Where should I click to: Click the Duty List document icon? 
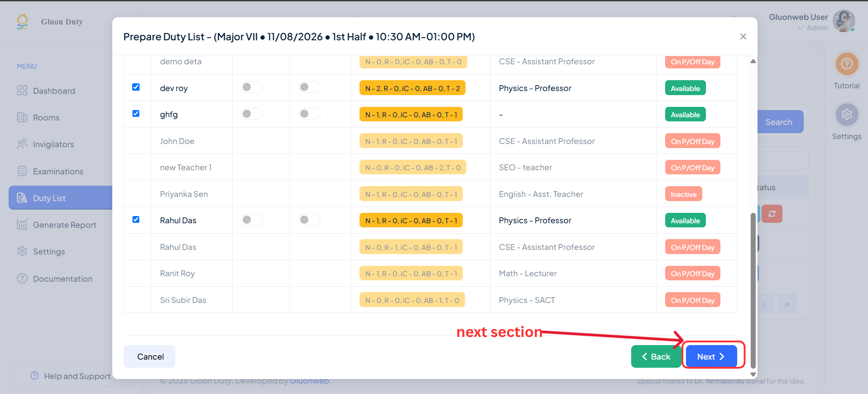22,198
